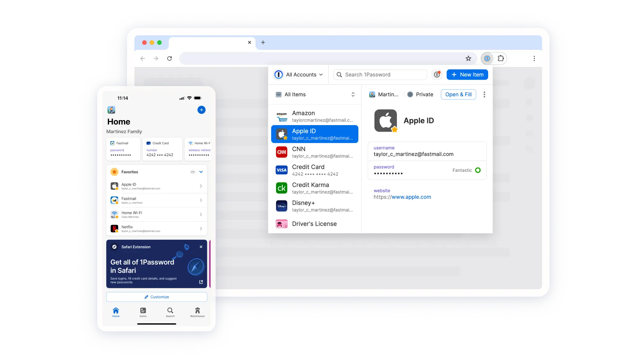Expand the All Items sort dropdown
The width and height of the screenshot is (644, 362).
click(353, 94)
